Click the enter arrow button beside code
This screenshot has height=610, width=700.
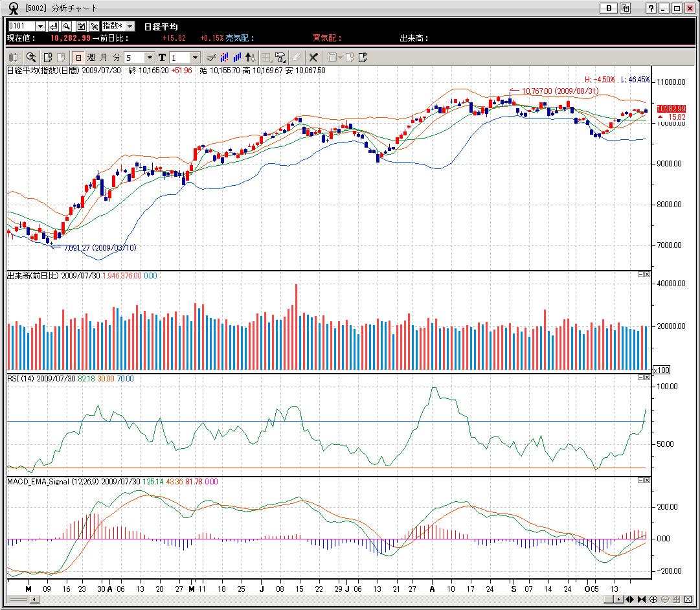tap(54, 27)
